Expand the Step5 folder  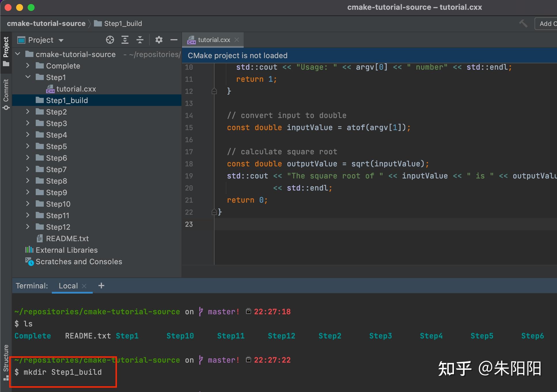tap(28, 146)
